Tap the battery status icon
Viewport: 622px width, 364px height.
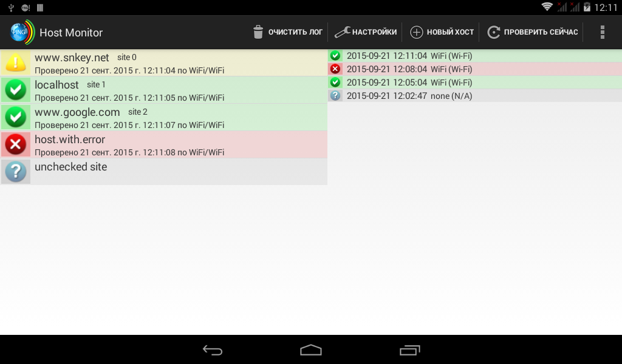pyautogui.click(x=587, y=7)
